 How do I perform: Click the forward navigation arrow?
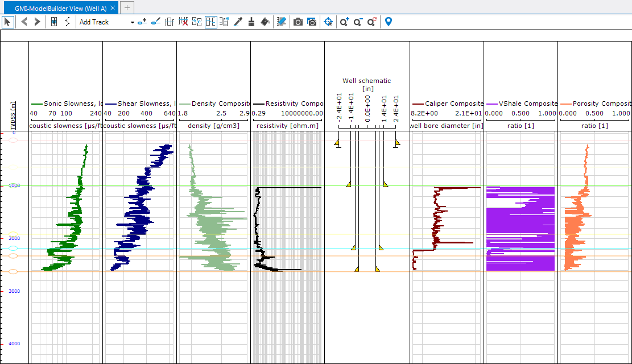38,22
